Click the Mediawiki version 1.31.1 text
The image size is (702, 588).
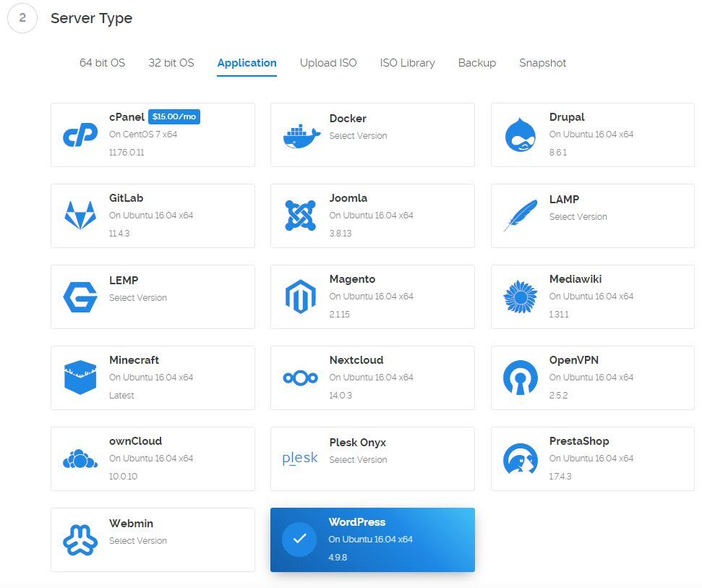tap(559, 315)
